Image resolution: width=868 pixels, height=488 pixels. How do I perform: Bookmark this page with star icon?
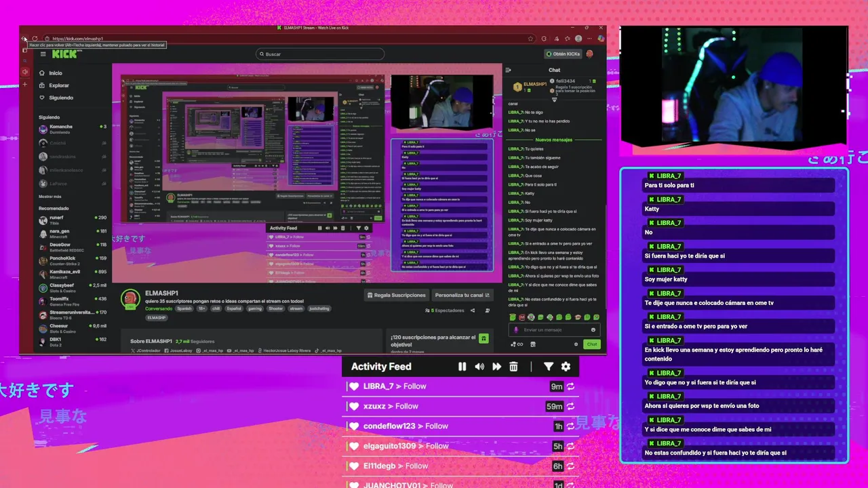click(530, 39)
